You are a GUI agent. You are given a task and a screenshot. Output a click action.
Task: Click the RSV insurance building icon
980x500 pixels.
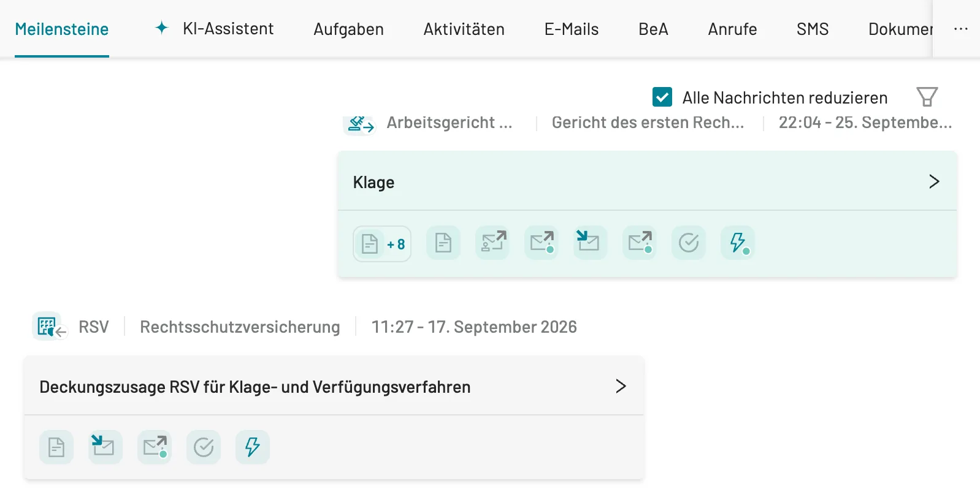[x=50, y=327]
